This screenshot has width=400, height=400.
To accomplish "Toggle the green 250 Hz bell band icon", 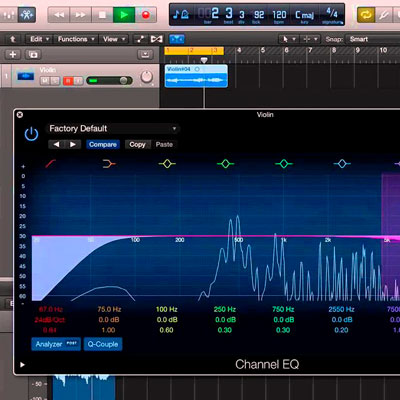I will [x=225, y=164].
